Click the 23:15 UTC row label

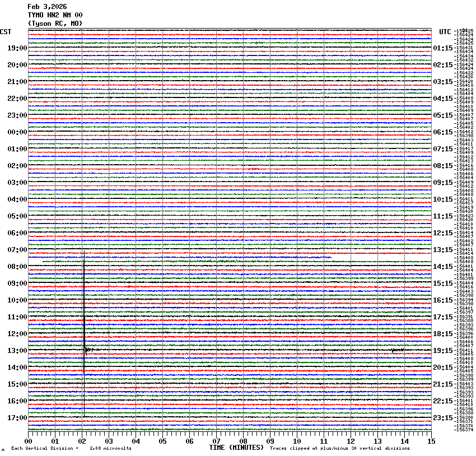click(x=443, y=418)
